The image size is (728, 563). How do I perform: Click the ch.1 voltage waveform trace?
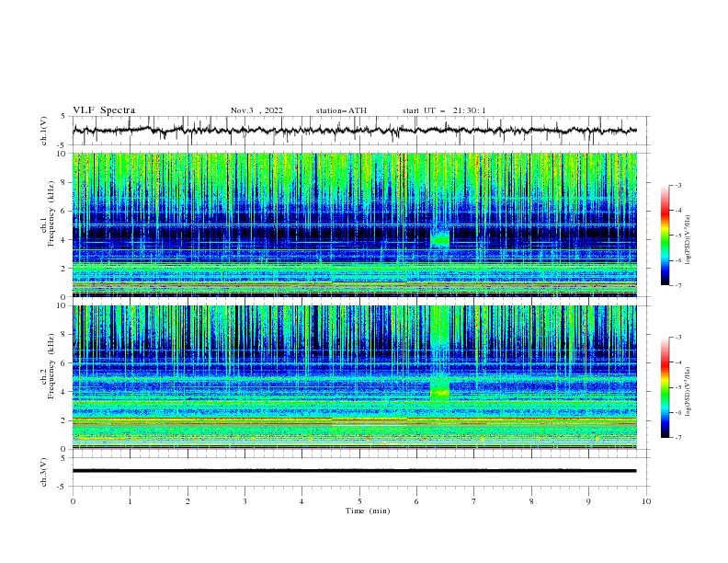(354, 131)
